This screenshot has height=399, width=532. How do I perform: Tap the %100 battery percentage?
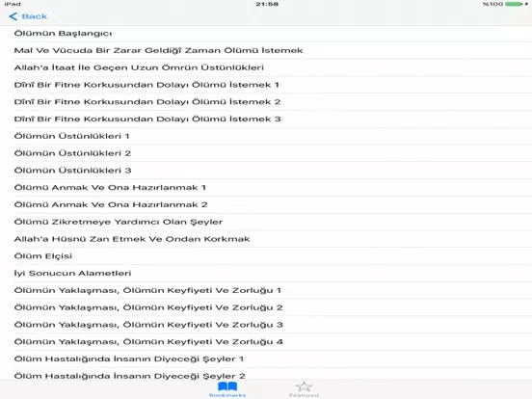(492, 4)
